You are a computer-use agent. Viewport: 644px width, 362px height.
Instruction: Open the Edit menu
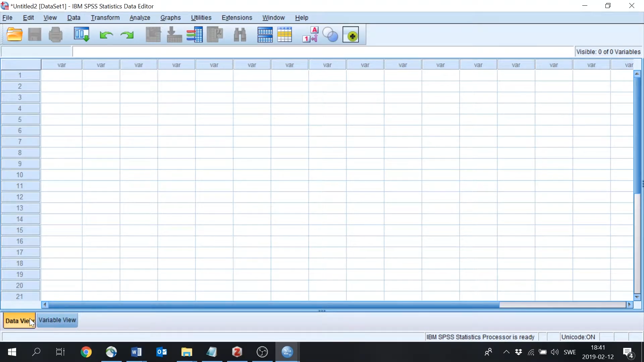click(28, 18)
